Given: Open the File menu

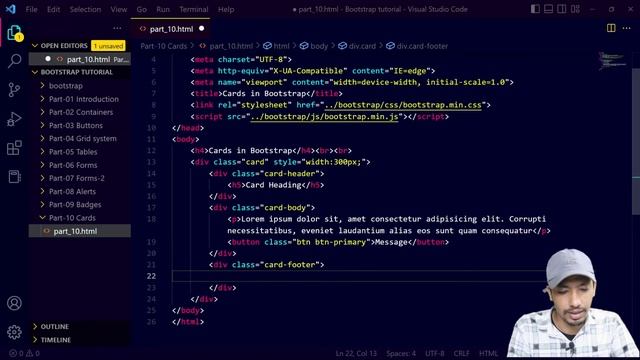Looking at the screenshot, I should coord(31,9).
